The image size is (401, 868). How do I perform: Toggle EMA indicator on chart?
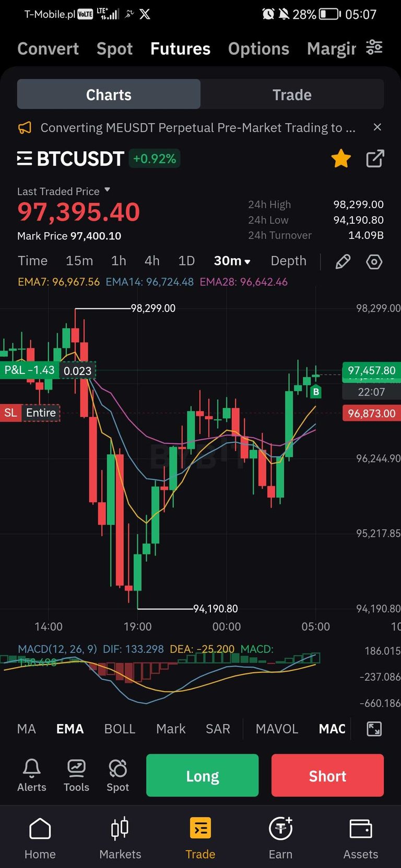(x=70, y=729)
